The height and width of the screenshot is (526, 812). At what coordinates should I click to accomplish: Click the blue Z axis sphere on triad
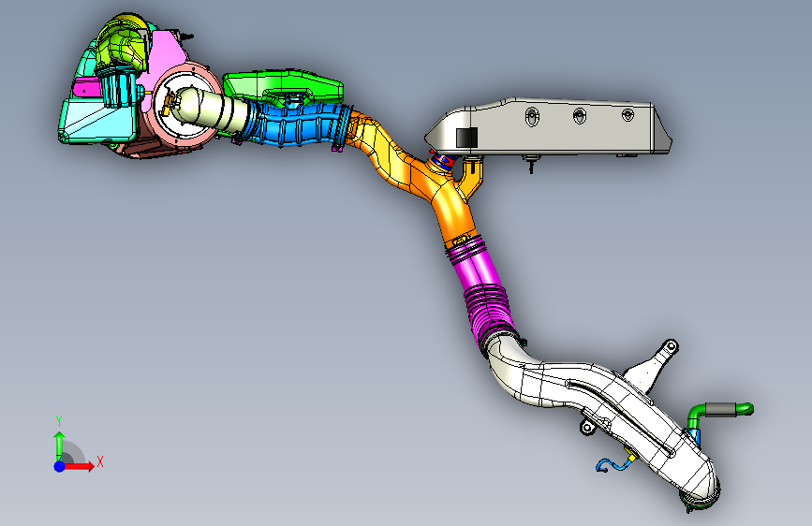click(x=60, y=466)
